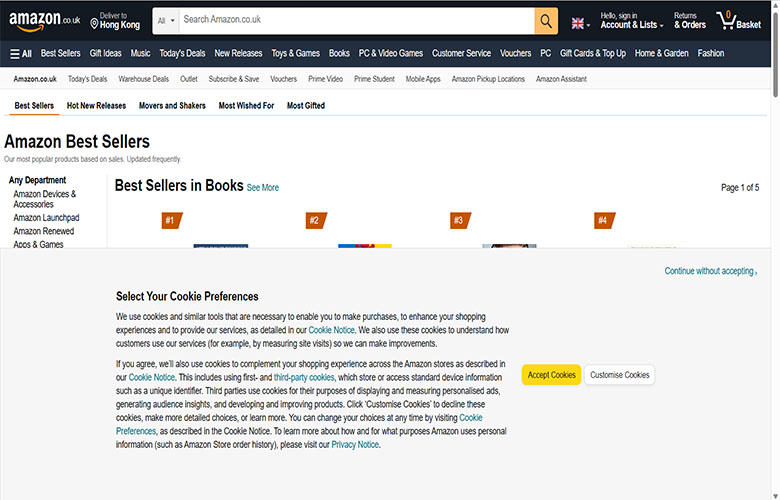Screen dimensions: 780x500
Task: Select Amazon Devices & Accessories department
Action: point(45,199)
